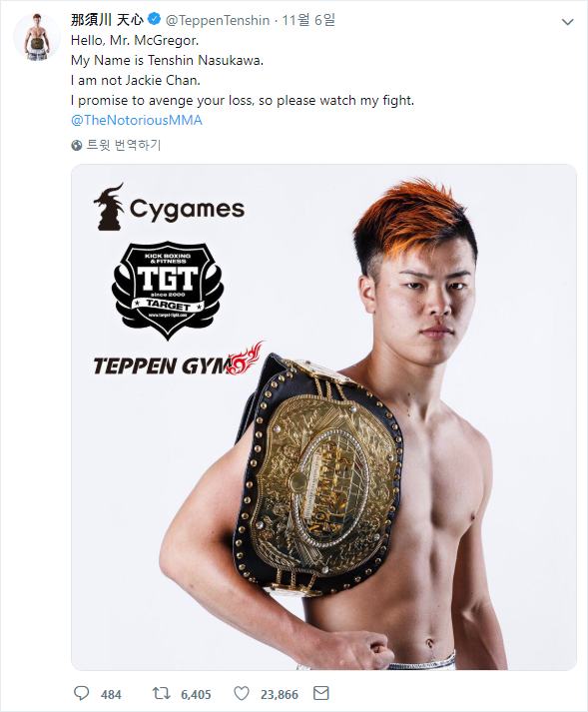Image resolution: width=588 pixels, height=712 pixels.
Task: Open the profile avatar thumbnail
Action: pyautogui.click(x=37, y=37)
